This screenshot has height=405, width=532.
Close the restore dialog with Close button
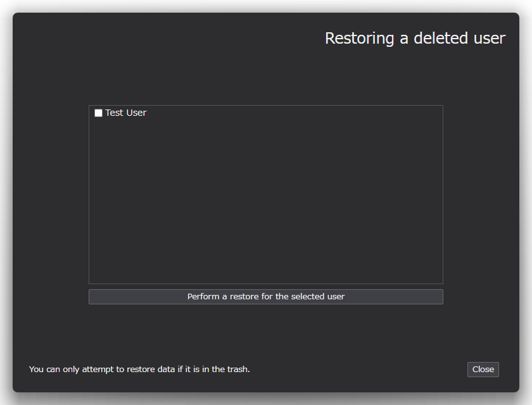[x=483, y=370]
